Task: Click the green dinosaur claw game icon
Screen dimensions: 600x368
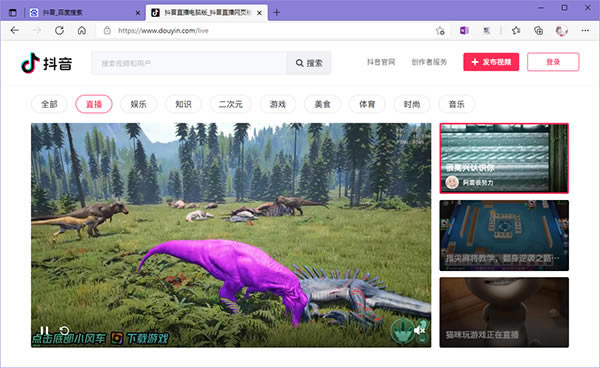Action: 402,331
